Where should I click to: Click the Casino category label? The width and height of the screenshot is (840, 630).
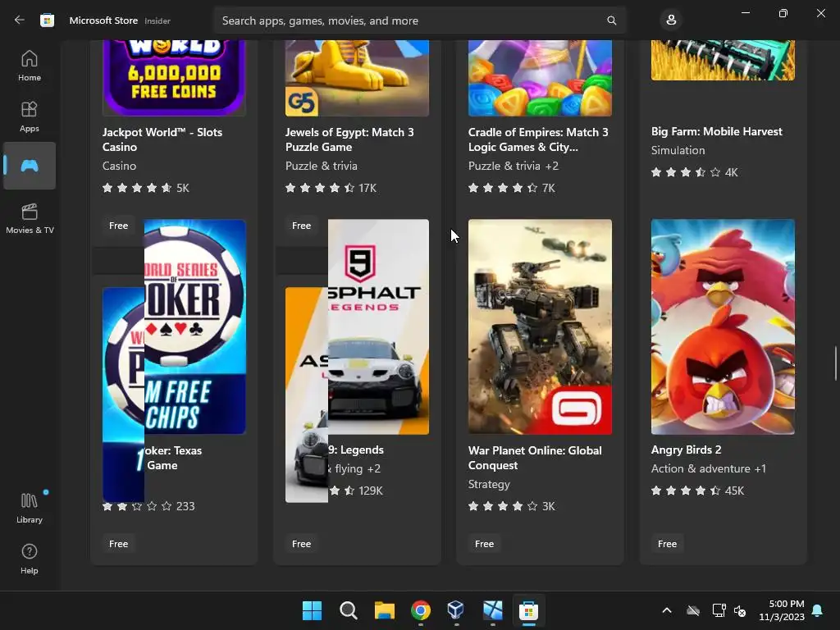119,166
